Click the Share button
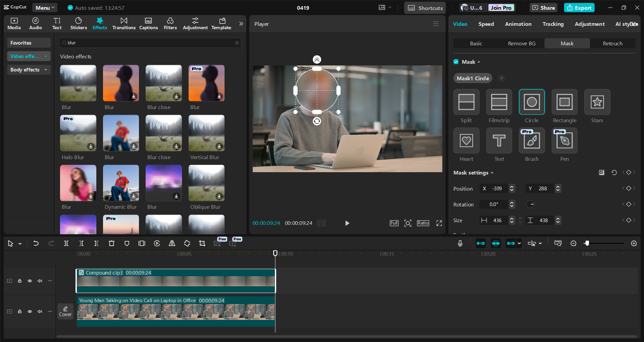This screenshot has height=342, width=644. (543, 8)
